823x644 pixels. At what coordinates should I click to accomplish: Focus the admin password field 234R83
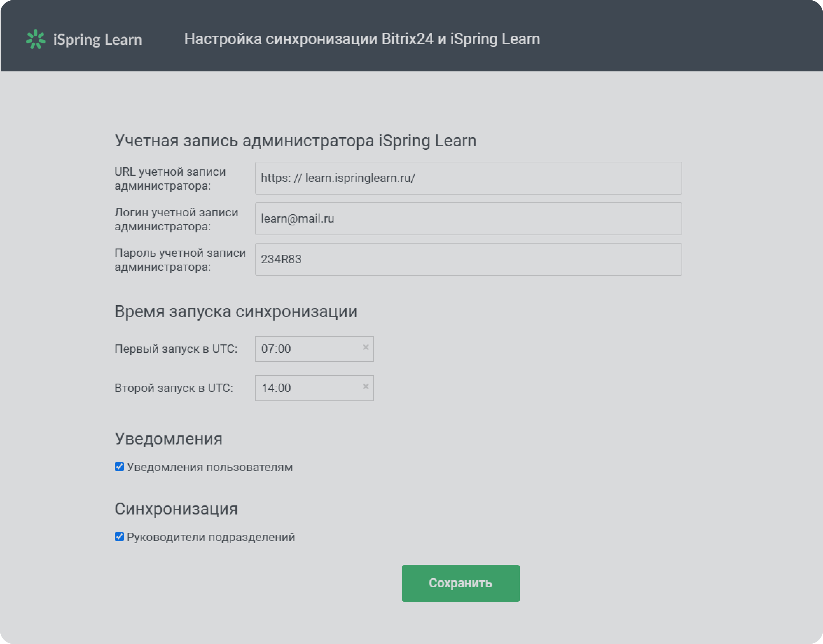[x=468, y=259]
